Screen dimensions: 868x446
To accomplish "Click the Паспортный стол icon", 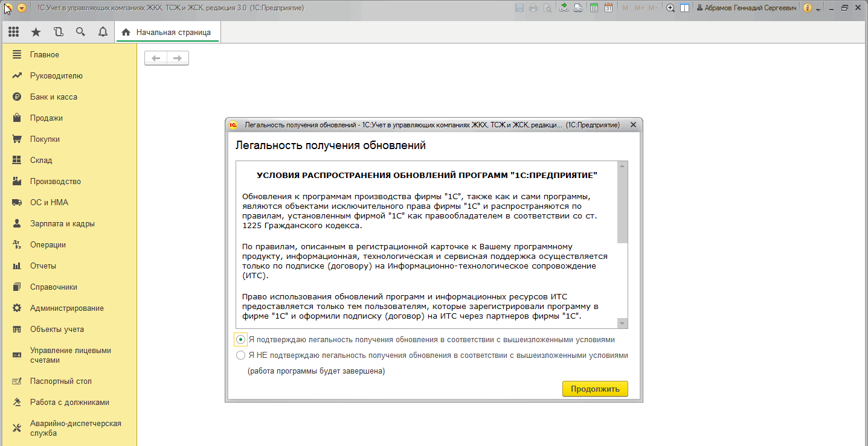I will coord(18,381).
